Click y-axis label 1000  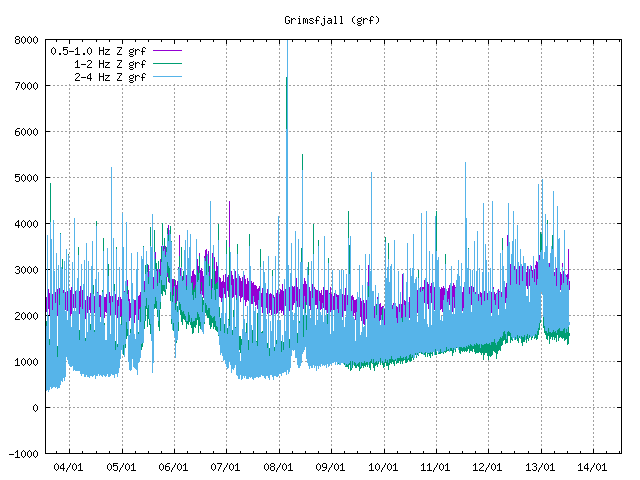27,362
